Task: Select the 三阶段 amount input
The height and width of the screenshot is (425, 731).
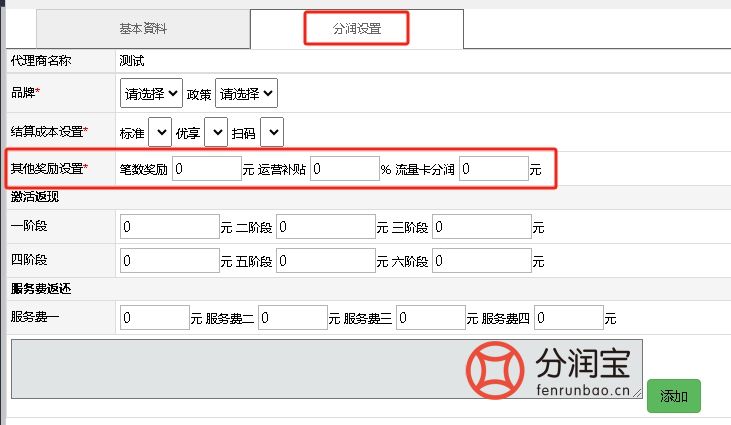Action: [481, 227]
